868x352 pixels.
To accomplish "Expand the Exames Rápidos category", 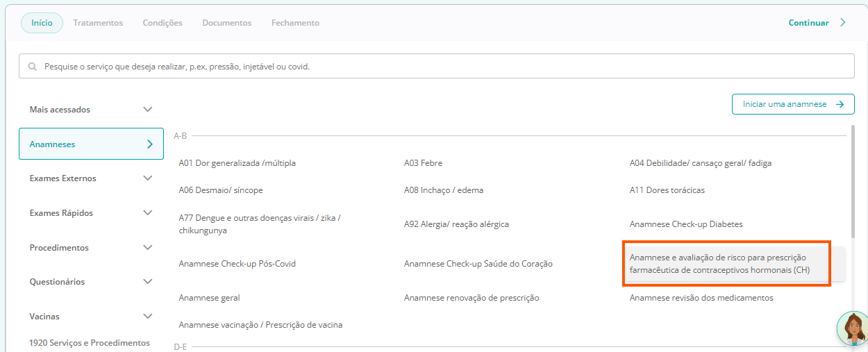I will point(147,213).
